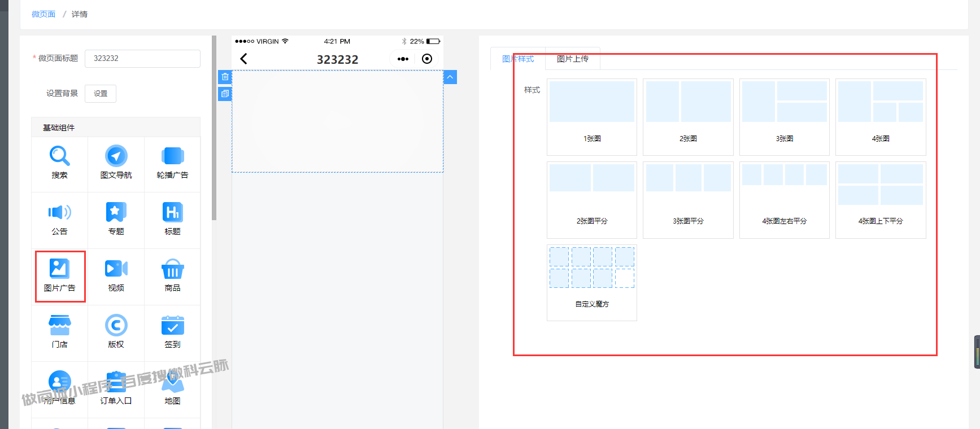
Task: Click the 详情 breadcrumb text
Action: pyautogui.click(x=80, y=14)
